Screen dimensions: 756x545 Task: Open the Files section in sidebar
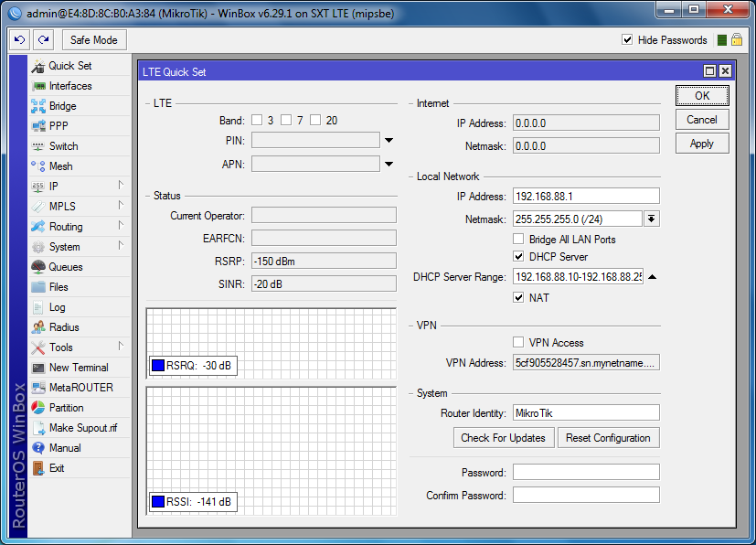(x=59, y=287)
